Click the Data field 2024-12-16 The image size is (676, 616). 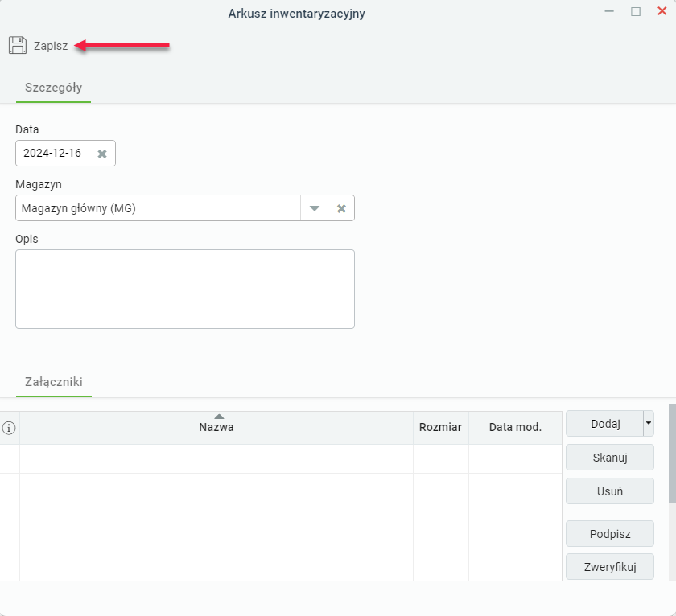click(52, 153)
